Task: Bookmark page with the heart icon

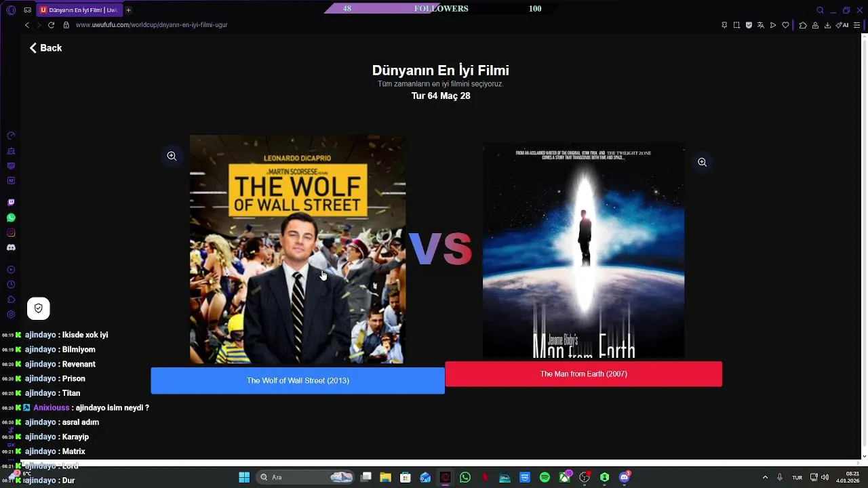Action: pos(785,25)
